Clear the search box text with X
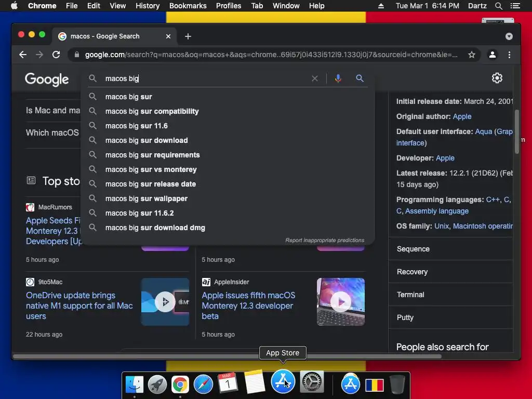Screen dimensions: 532x399 pyautogui.click(x=315, y=78)
